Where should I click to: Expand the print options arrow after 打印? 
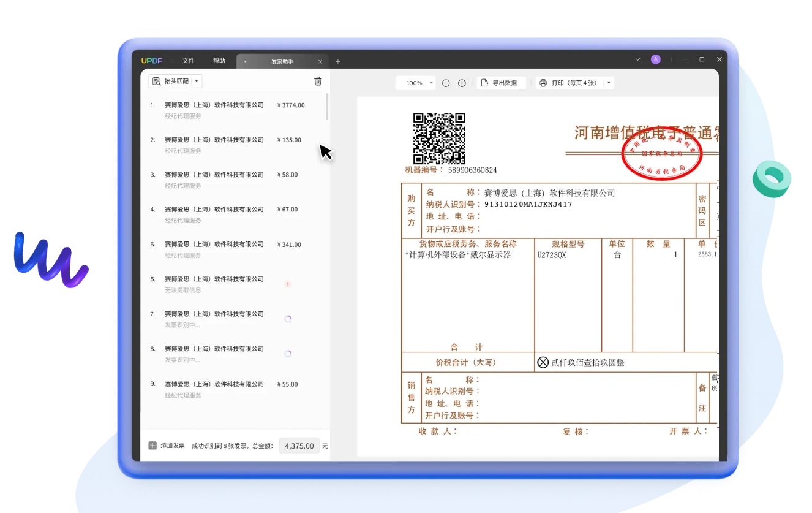pyautogui.click(x=609, y=83)
